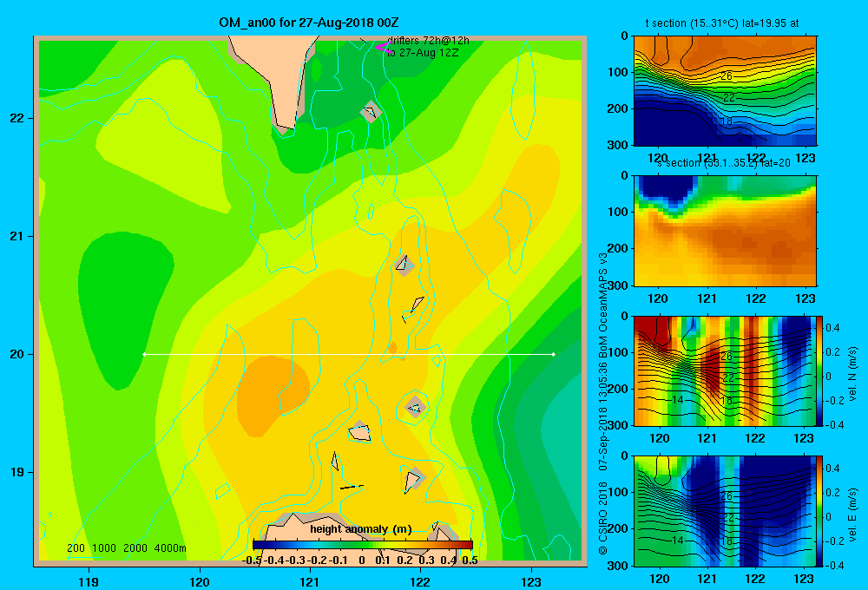This screenshot has height=590, width=868.
Task: Click depth tick '300' on the temperature section axis
Action: pyautogui.click(x=618, y=145)
